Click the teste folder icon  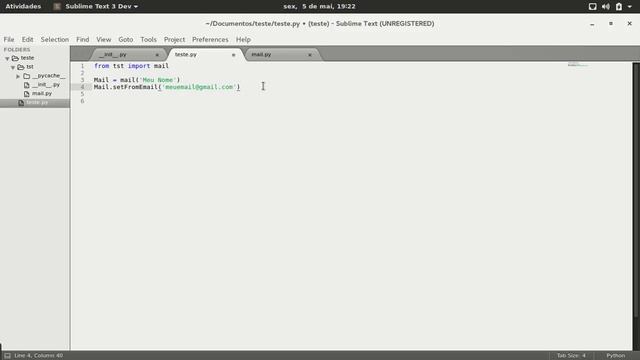[x=15, y=58]
